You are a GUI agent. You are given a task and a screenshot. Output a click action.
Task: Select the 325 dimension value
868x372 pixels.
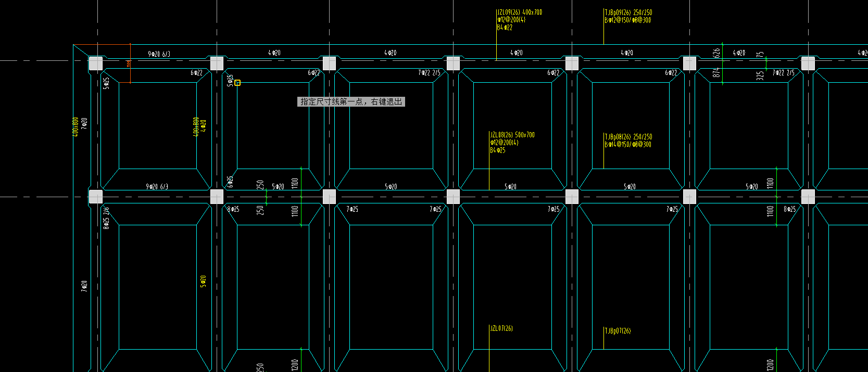(760, 75)
